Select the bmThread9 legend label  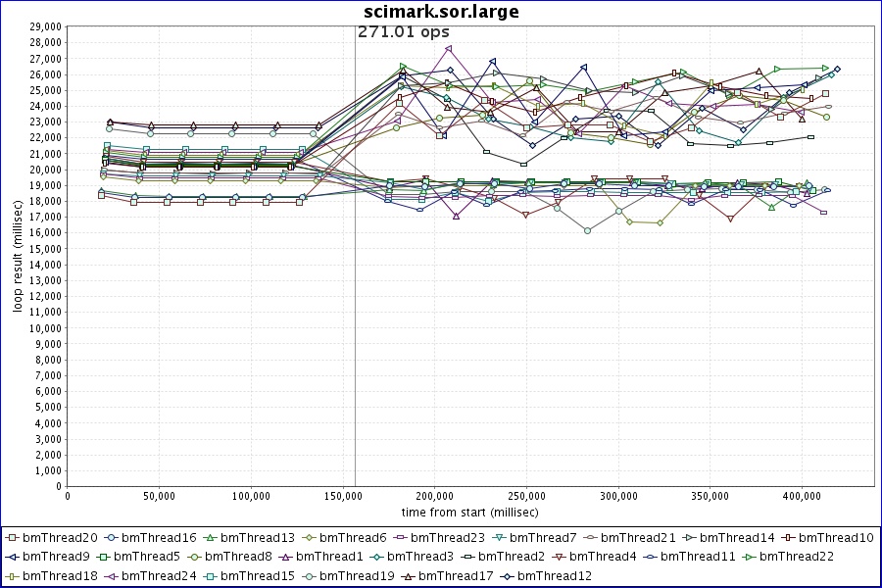(x=53, y=557)
